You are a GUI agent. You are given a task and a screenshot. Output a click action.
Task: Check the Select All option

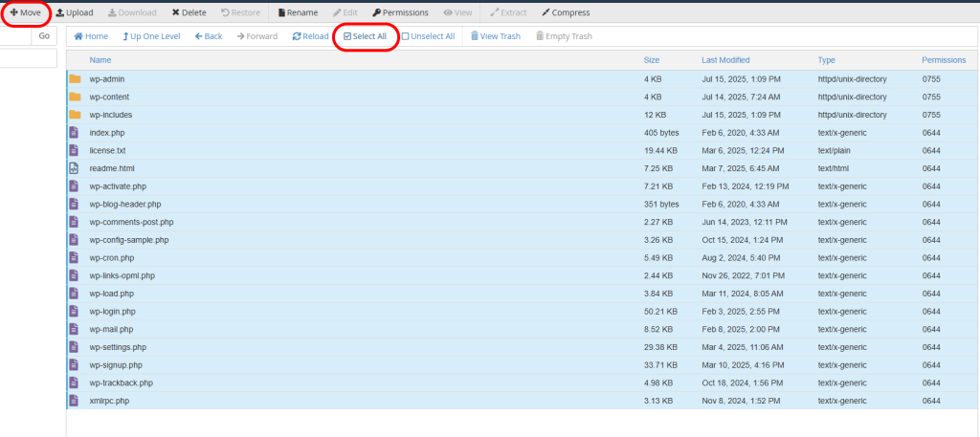click(x=365, y=36)
